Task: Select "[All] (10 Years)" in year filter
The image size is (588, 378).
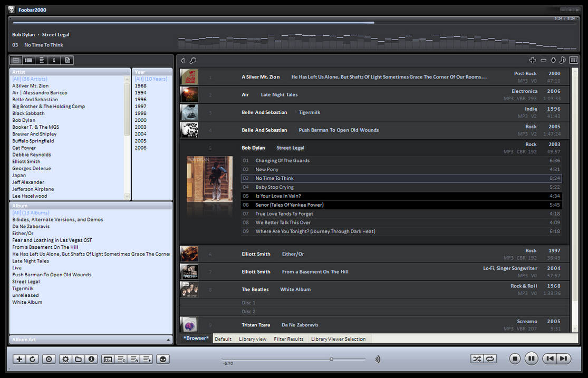Action: pos(151,79)
